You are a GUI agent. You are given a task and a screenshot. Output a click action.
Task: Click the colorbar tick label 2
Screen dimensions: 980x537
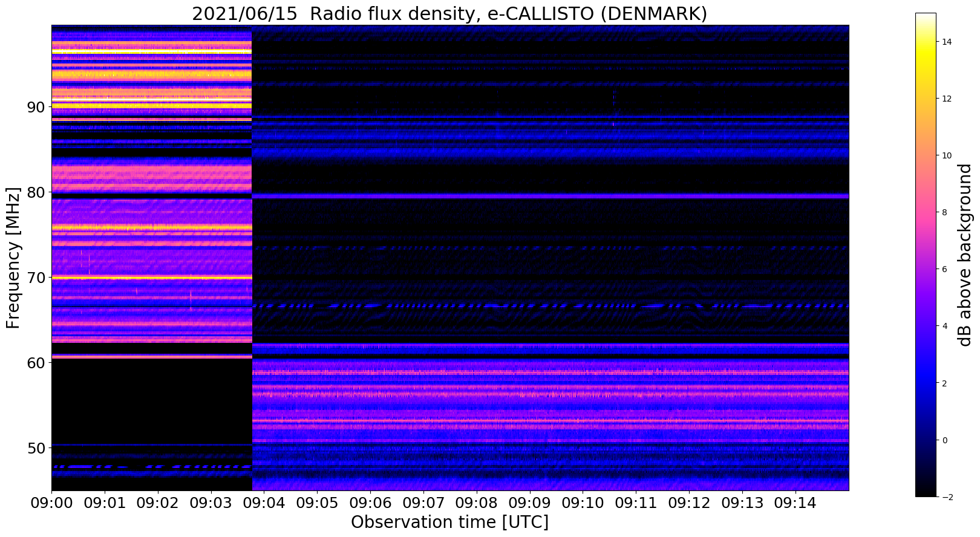(x=944, y=383)
